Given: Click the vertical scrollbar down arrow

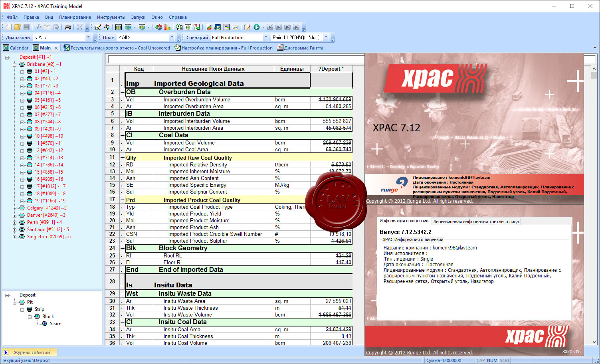Looking at the screenshot, I should point(594,342).
